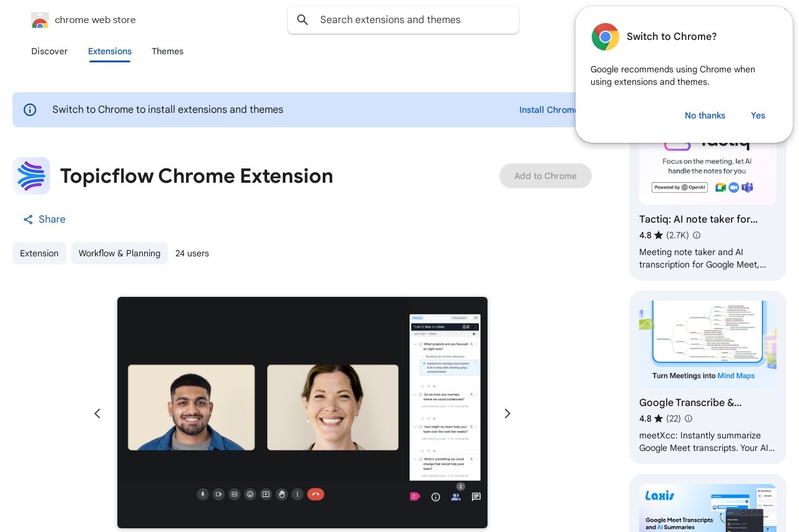Open the Discover tab
This screenshot has height=532, width=799.
pos(49,51)
